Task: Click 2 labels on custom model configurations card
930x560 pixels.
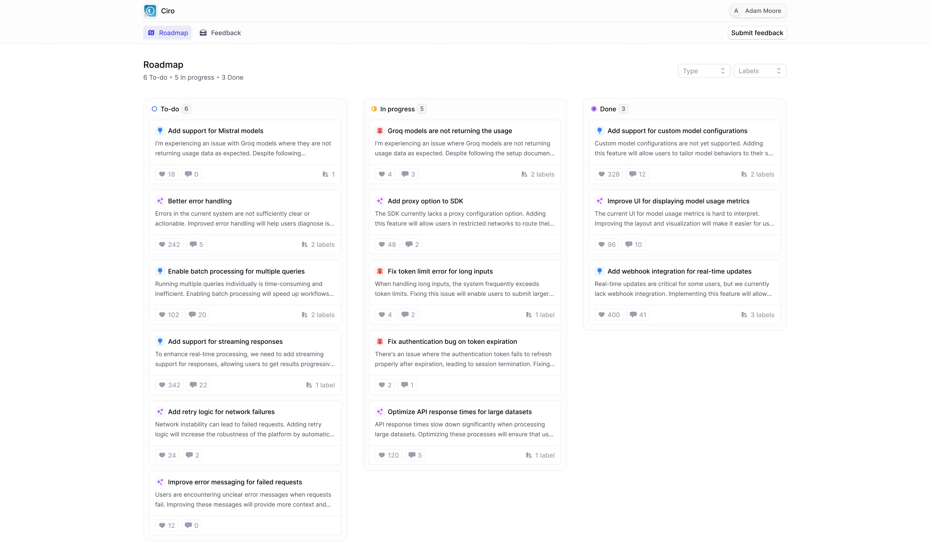Action: coord(758,174)
